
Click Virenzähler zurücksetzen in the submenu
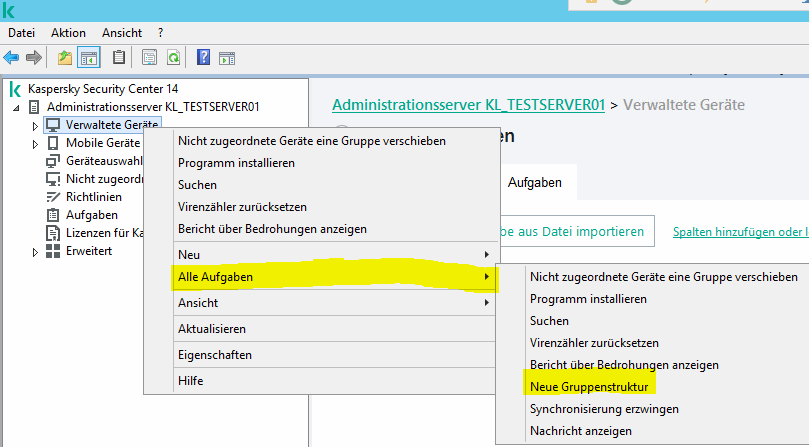pyautogui.click(x=594, y=343)
